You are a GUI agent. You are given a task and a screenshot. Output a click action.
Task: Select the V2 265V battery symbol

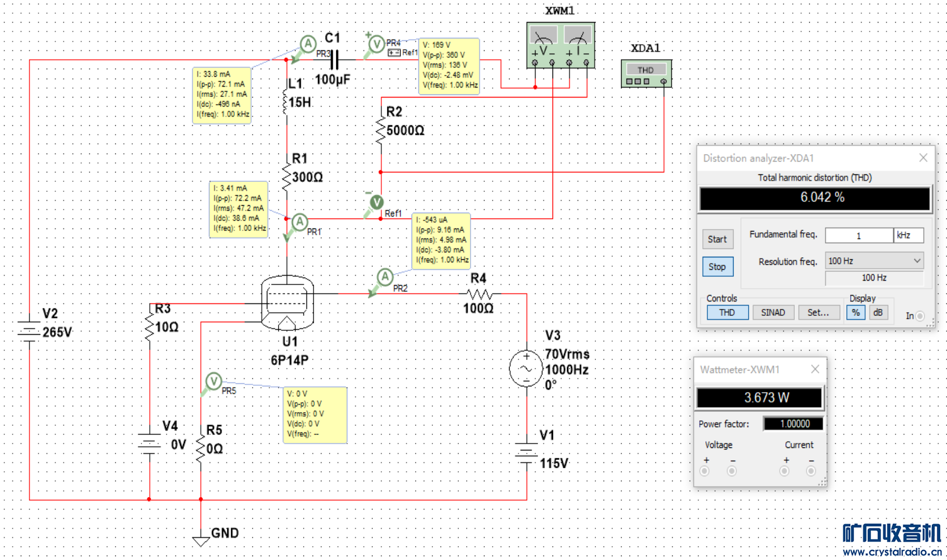(29, 331)
